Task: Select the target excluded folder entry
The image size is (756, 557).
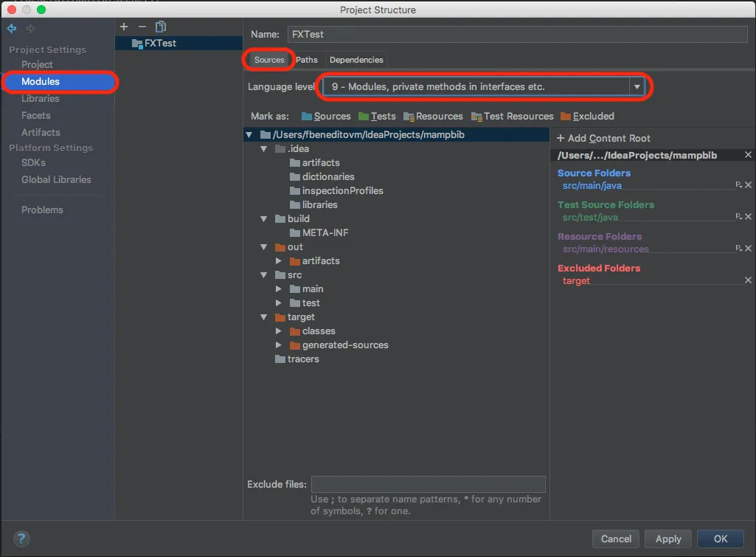Action: 576,281
